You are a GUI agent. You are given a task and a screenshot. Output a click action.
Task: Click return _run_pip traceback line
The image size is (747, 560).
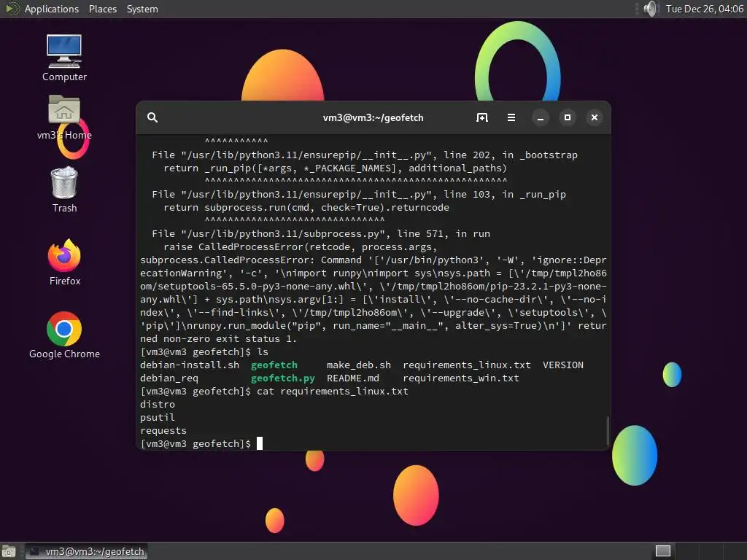tap(336, 168)
